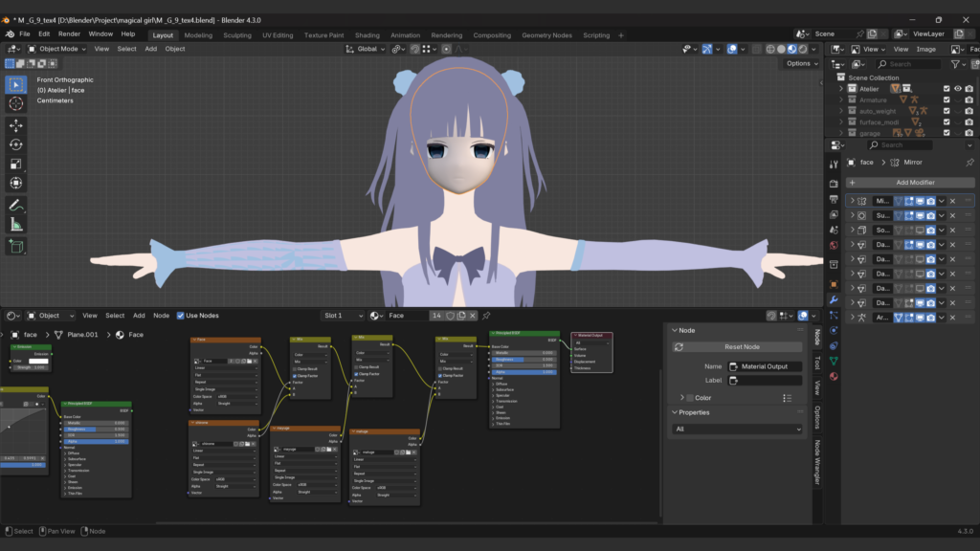Open the Render menu
980x551 pixels.
[69, 33]
